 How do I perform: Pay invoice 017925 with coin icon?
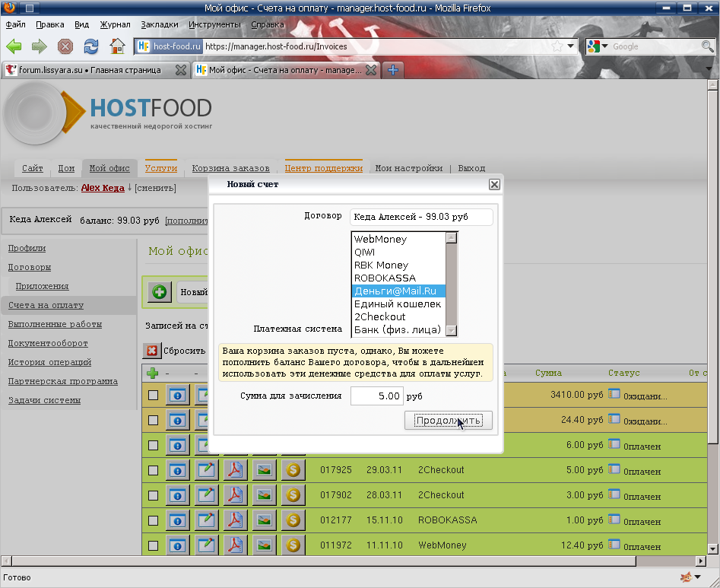[x=293, y=470]
